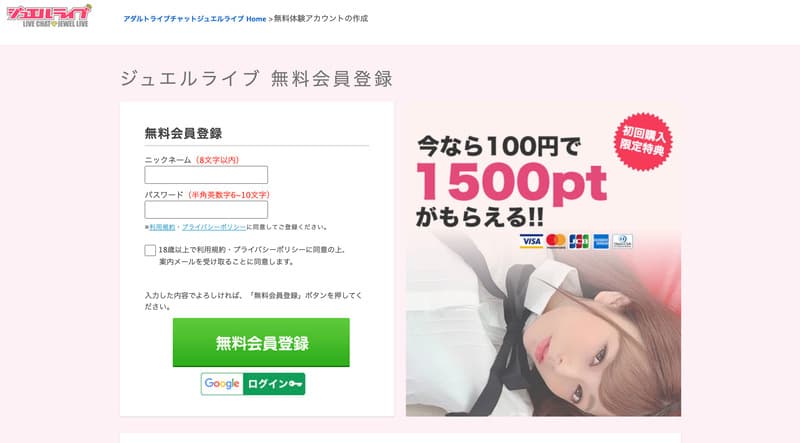Click the green 無料会員登録 button
Viewport: 800px width, 443px height.
261,342
